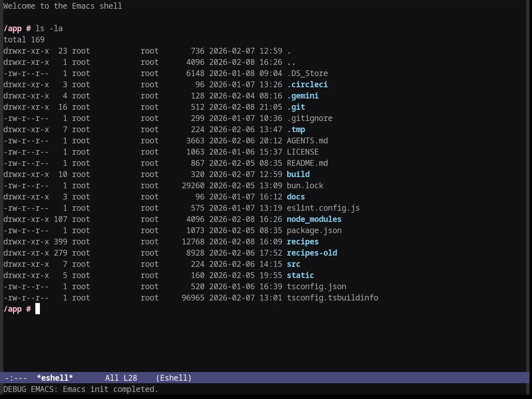This screenshot has height=399, width=532.
Task: Click the size 8928 in recipes-old row
Action: point(195,253)
